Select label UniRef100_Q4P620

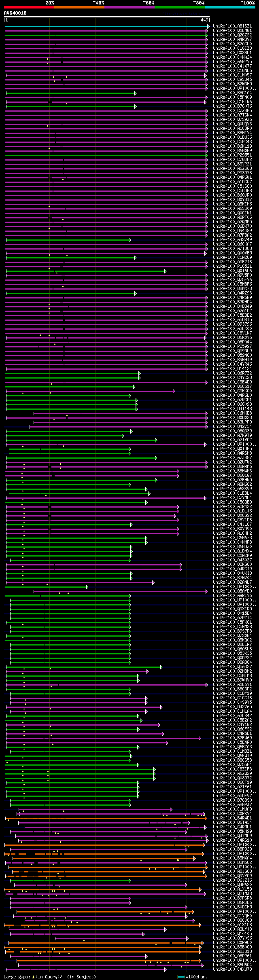232,885
